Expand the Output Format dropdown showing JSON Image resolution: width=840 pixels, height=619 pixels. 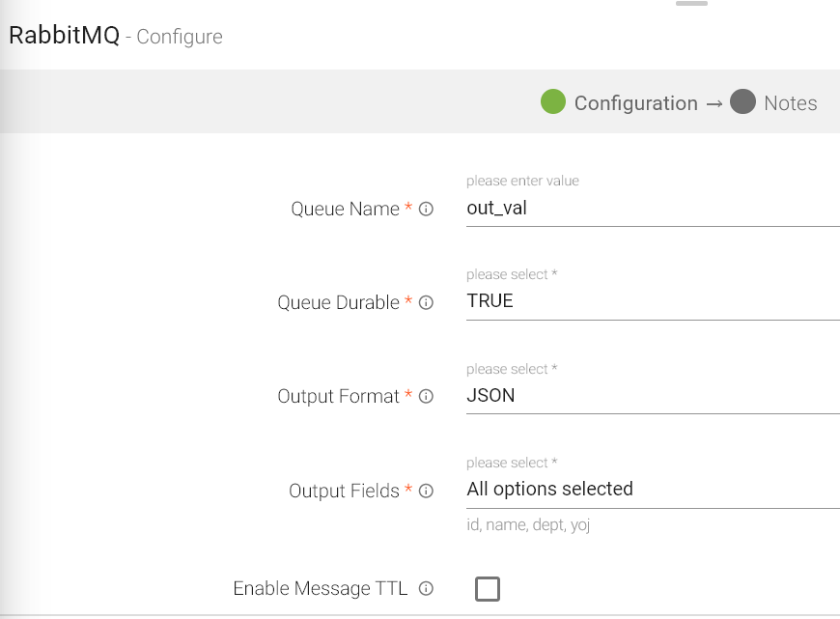[652, 395]
